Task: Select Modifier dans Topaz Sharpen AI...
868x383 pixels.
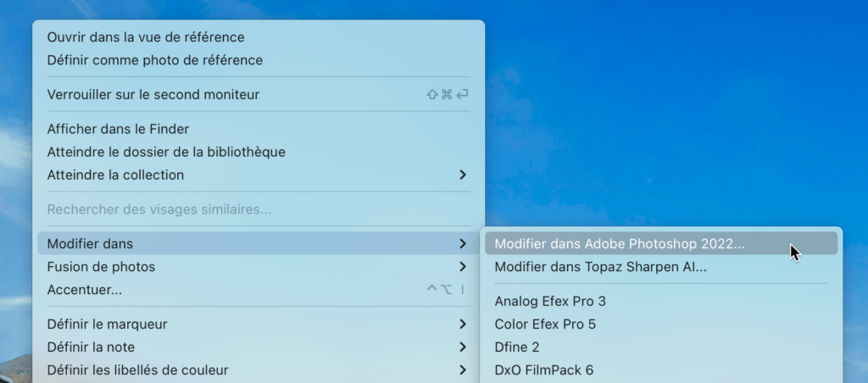Action: pos(661,267)
